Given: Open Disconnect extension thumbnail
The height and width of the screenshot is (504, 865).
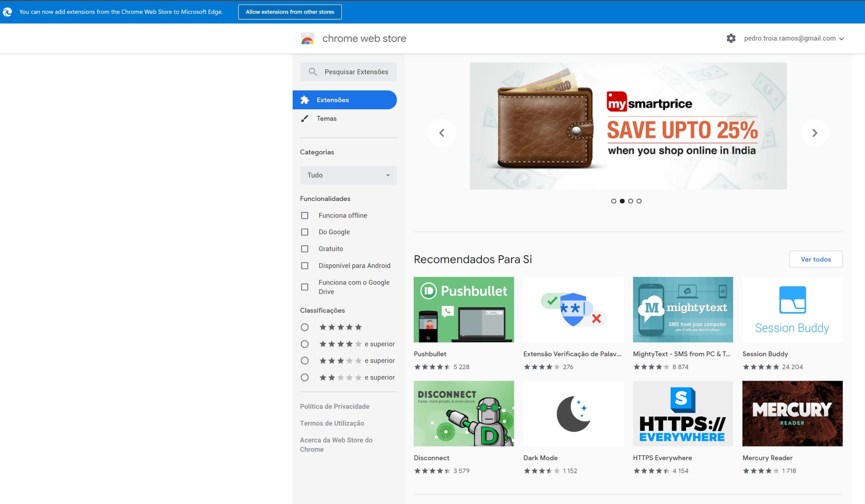Looking at the screenshot, I should point(464,413).
